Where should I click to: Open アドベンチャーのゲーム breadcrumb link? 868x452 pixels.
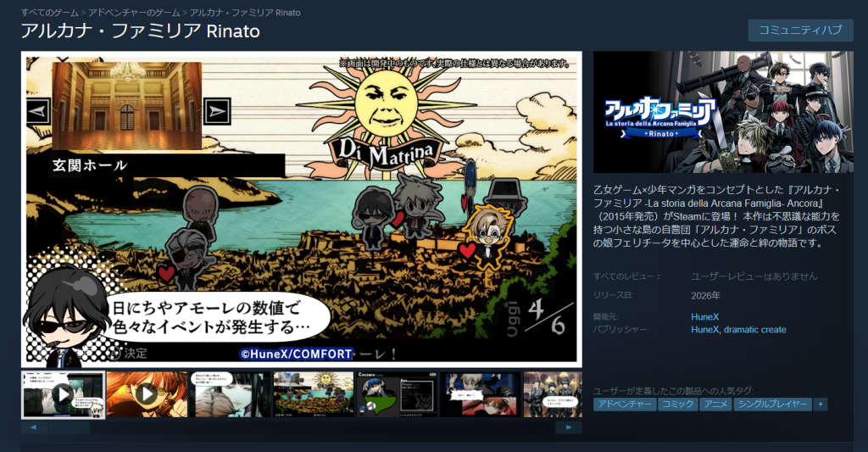coord(134,13)
